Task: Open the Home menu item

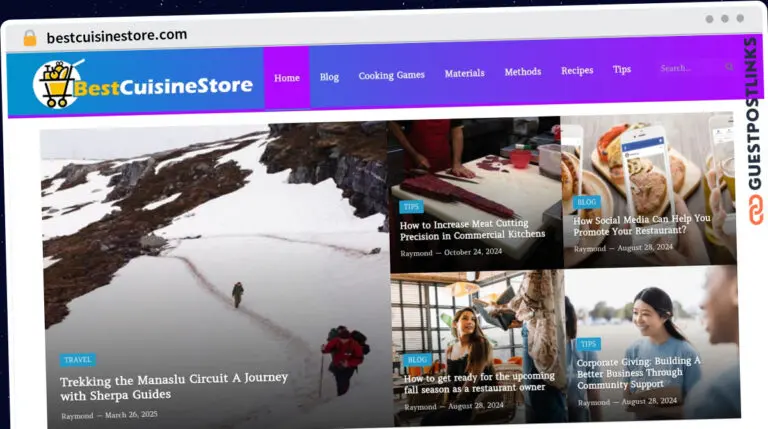Action: (287, 77)
